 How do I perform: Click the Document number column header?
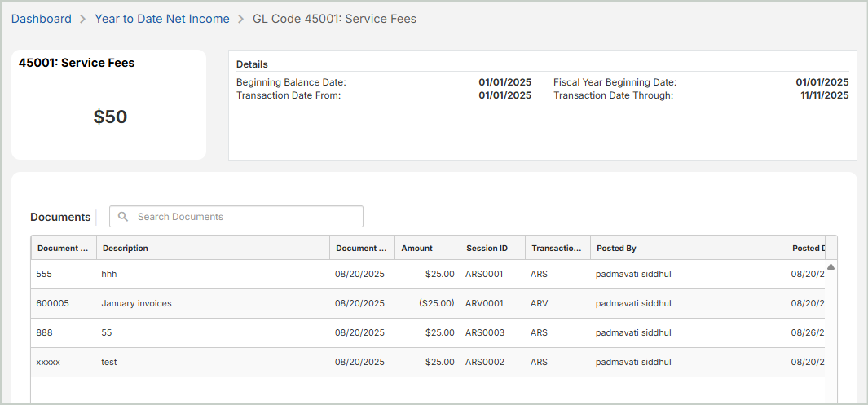pos(63,248)
